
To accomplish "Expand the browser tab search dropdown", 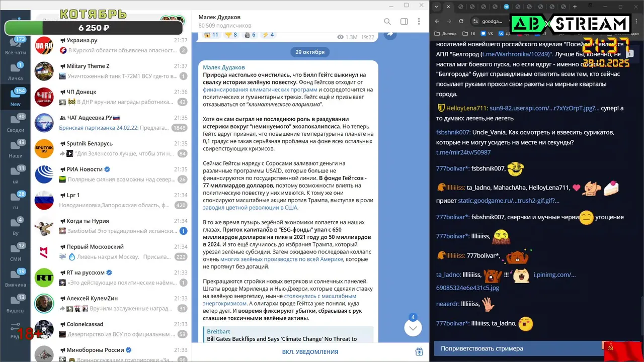I will [x=437, y=7].
